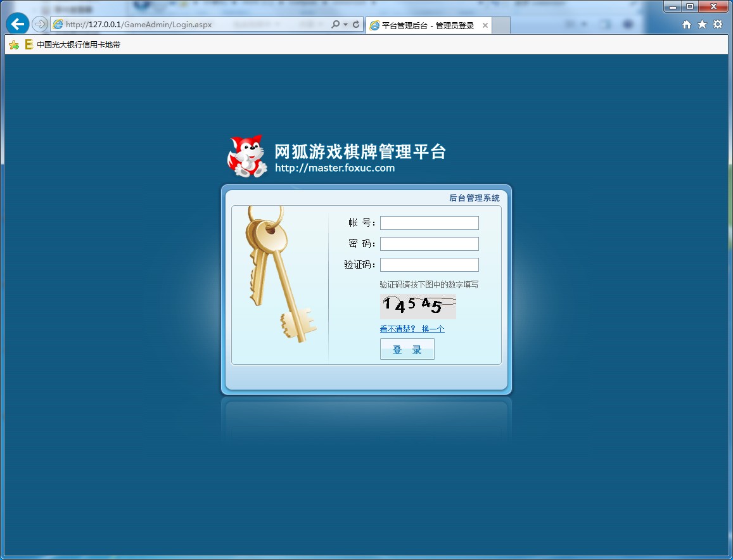Open the 中国光大银行信用卡地带 bookmark
Viewport: 733px width, 560px height.
[73, 44]
